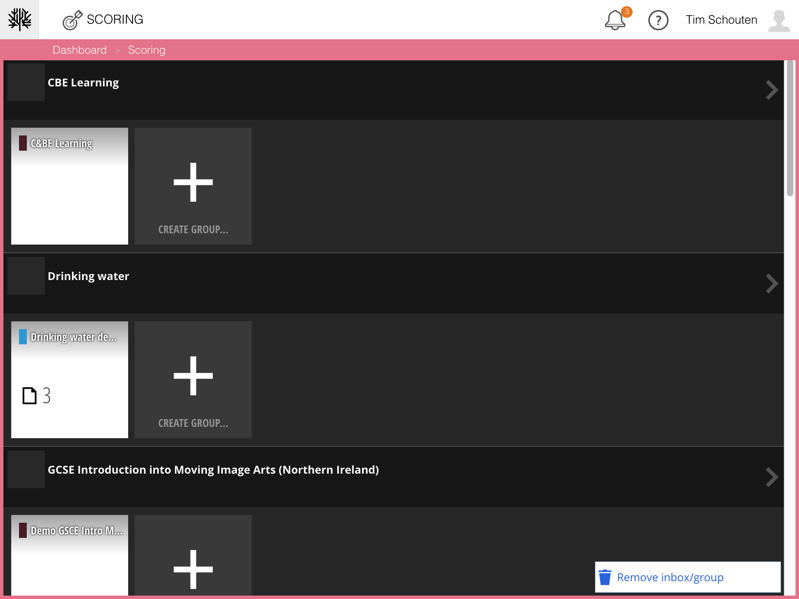
Task: Open the notifications bell
Action: tap(615, 20)
